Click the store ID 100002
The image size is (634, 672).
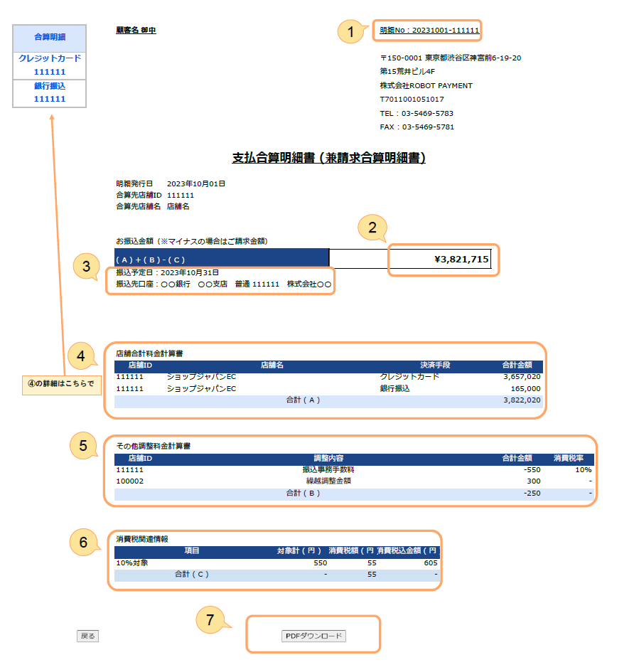130,481
